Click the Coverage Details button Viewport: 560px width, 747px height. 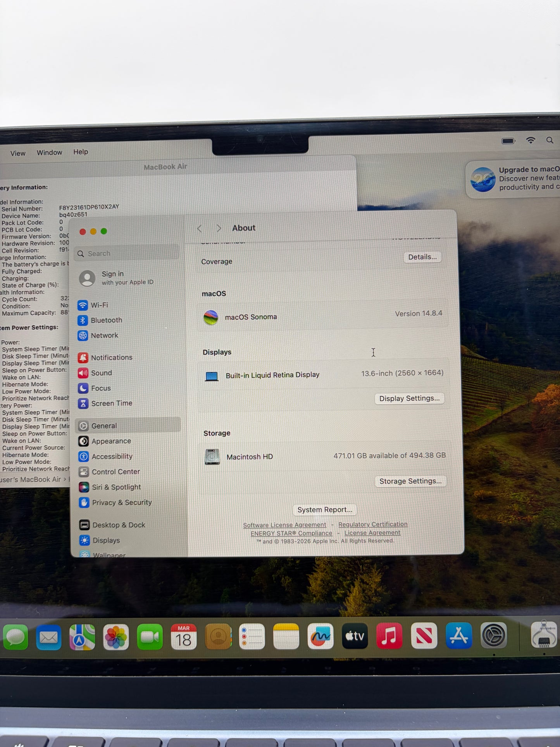422,257
